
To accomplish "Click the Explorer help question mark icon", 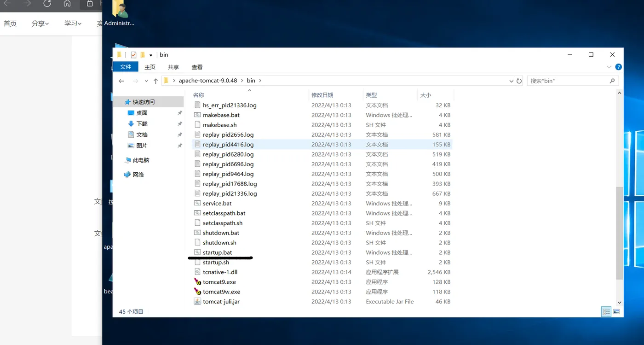I will 618,67.
